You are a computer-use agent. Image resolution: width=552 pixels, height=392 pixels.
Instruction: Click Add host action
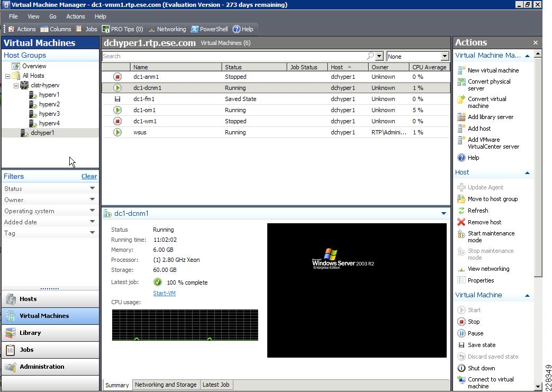pyautogui.click(x=474, y=129)
